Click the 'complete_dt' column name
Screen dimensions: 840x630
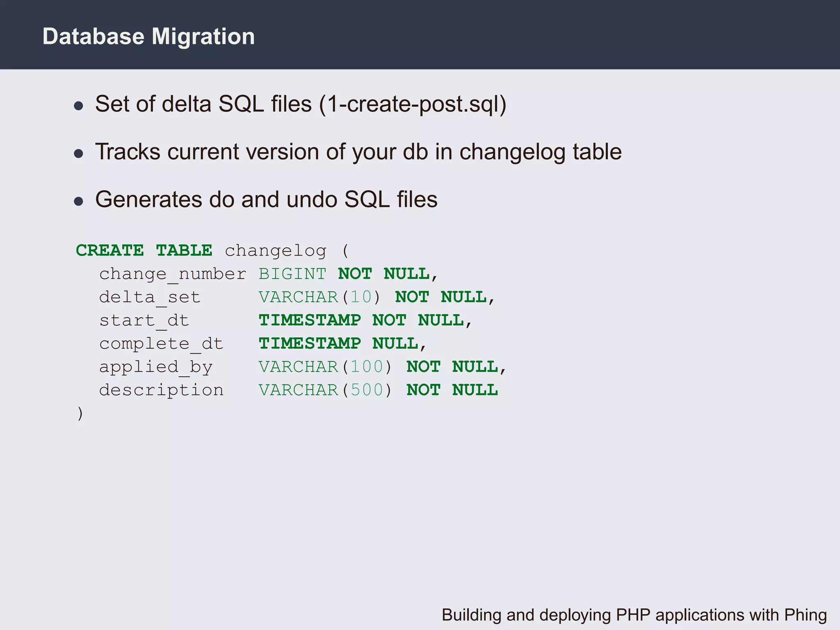click(161, 344)
